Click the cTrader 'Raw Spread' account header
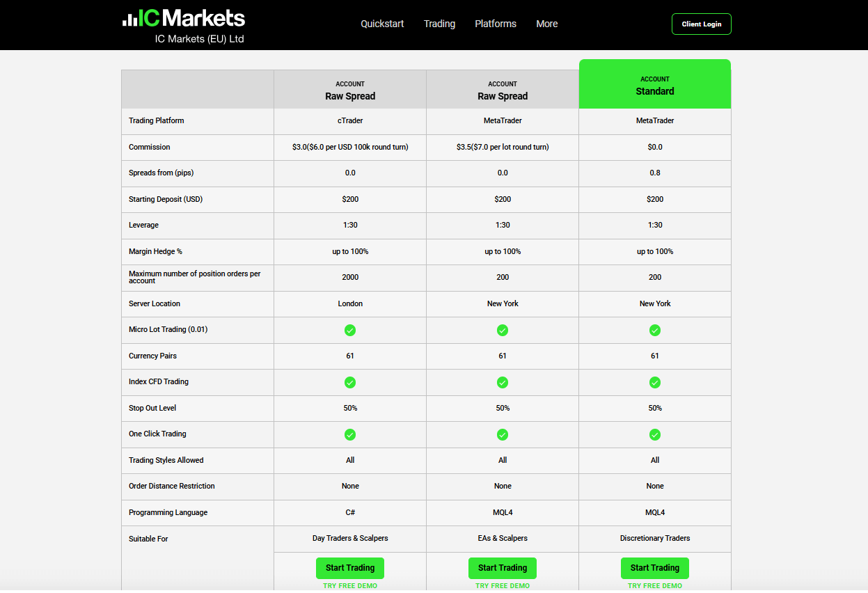Viewport: 868px width, 593px height. (350, 90)
